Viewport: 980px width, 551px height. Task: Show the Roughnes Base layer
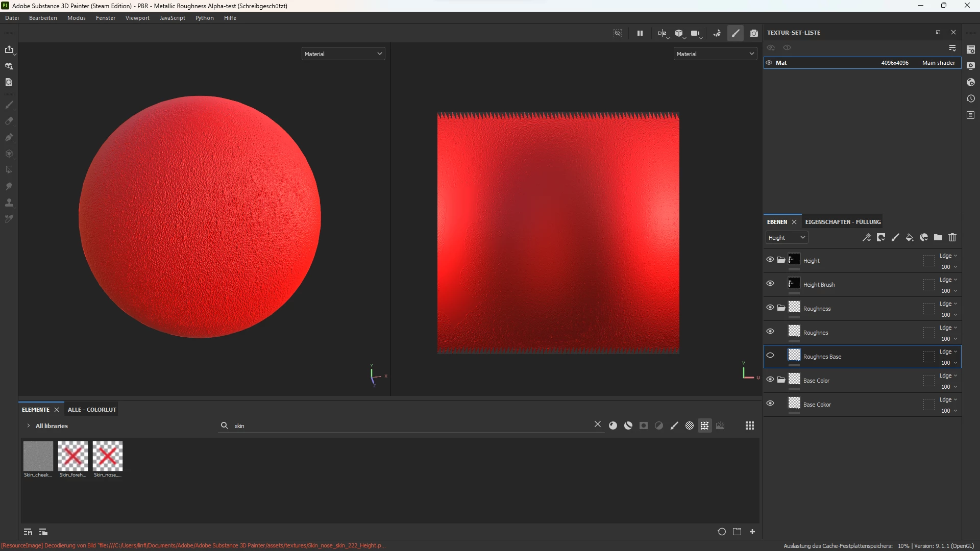770,356
